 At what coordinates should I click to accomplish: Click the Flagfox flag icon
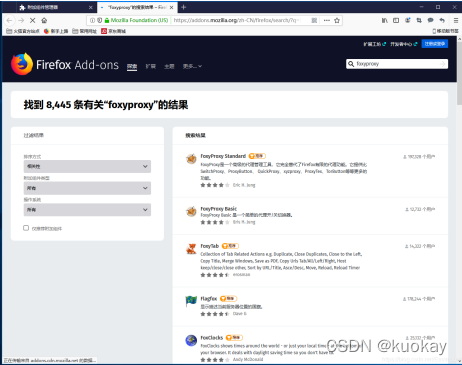point(191,301)
